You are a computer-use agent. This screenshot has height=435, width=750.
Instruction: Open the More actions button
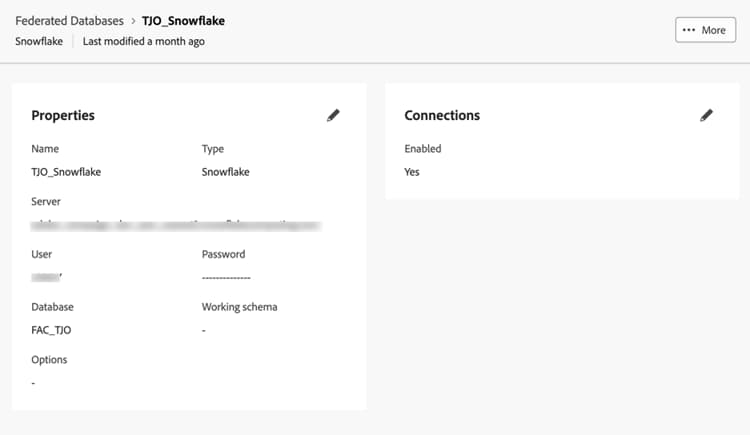click(x=706, y=30)
